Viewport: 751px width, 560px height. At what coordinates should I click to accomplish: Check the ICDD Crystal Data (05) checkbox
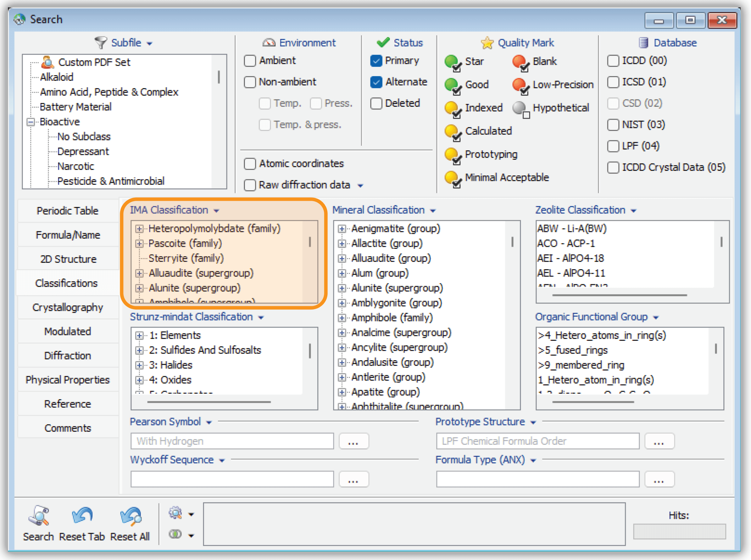click(613, 167)
